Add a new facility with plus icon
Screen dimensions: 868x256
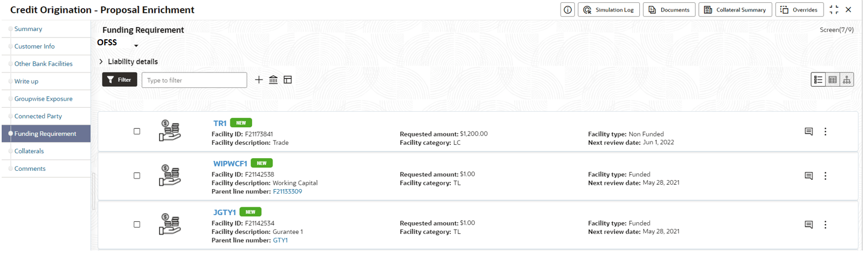pos(259,80)
